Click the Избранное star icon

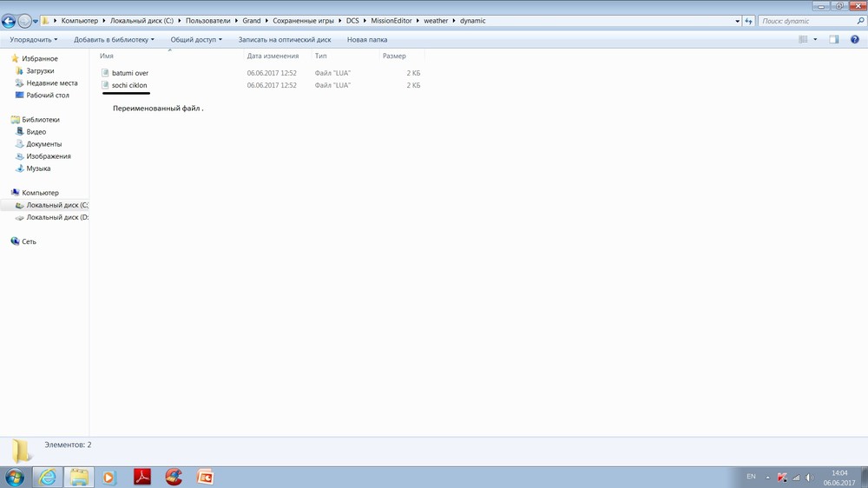point(15,58)
